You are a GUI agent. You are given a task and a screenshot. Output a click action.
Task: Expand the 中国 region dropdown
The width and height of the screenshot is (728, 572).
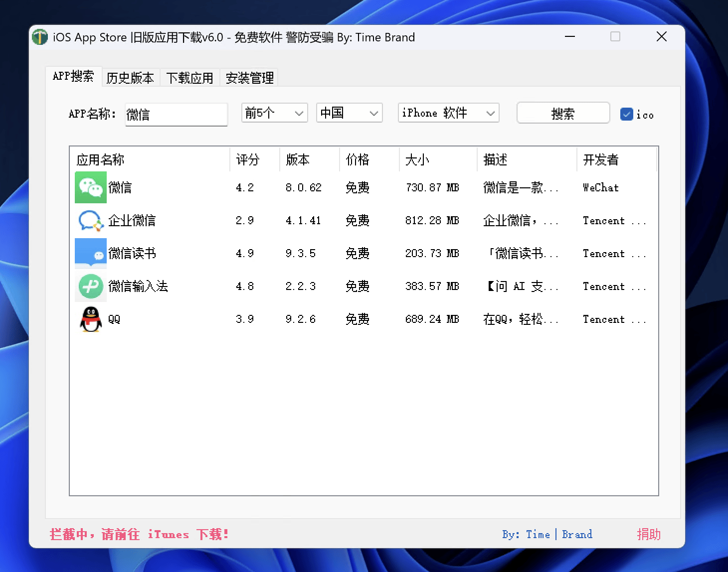pyautogui.click(x=349, y=113)
